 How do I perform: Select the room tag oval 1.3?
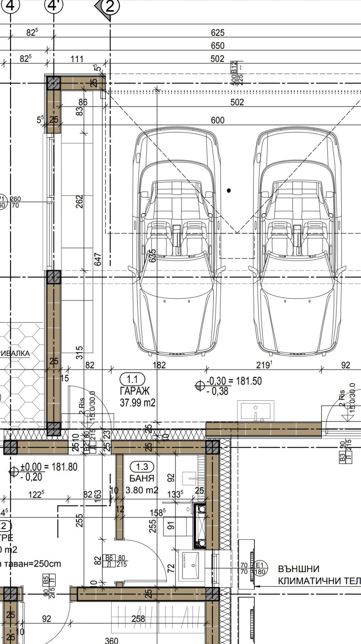pyautogui.click(x=142, y=467)
